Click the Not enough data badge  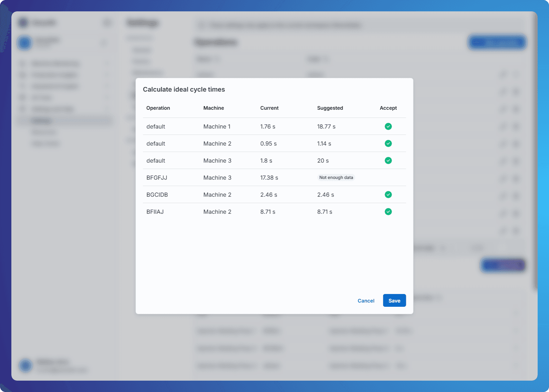[336, 177]
